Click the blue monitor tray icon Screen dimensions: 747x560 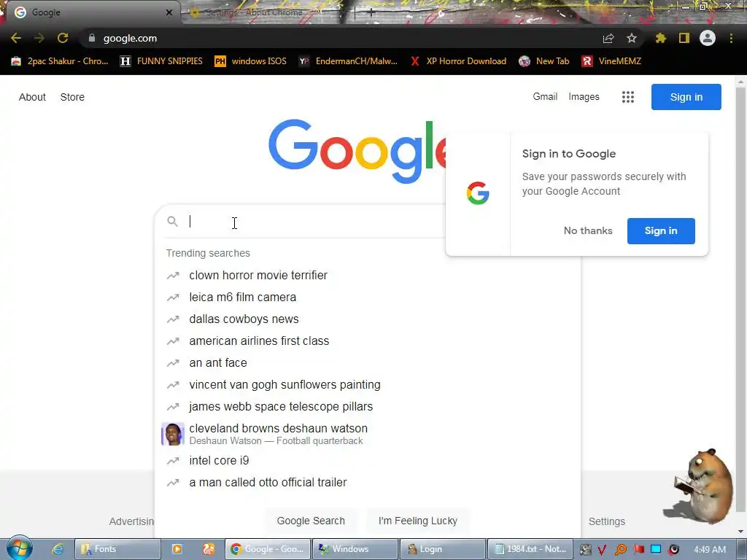click(656, 550)
